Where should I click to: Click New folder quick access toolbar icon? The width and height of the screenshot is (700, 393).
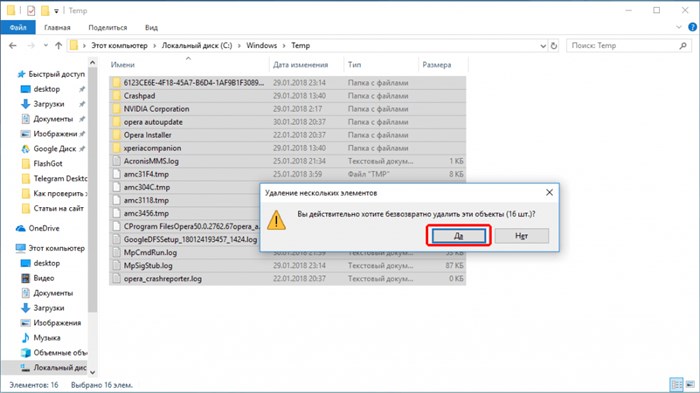pos(45,10)
